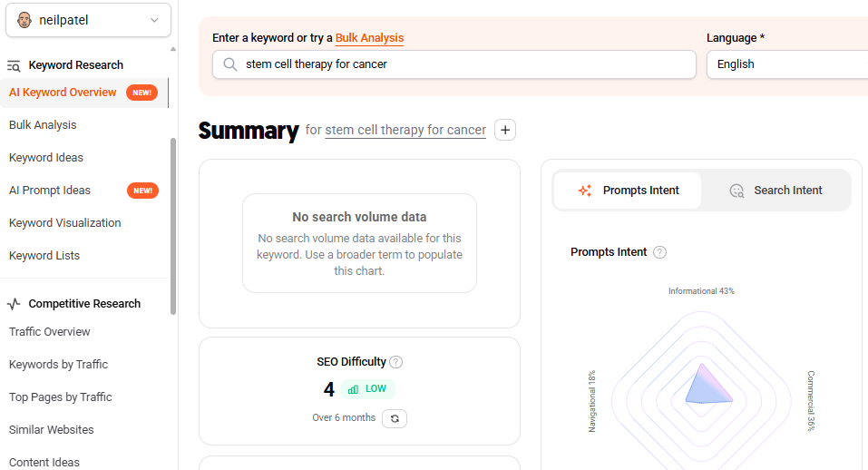The height and width of the screenshot is (470, 868).
Task: Click the plus button next to Summary
Action: pos(505,130)
